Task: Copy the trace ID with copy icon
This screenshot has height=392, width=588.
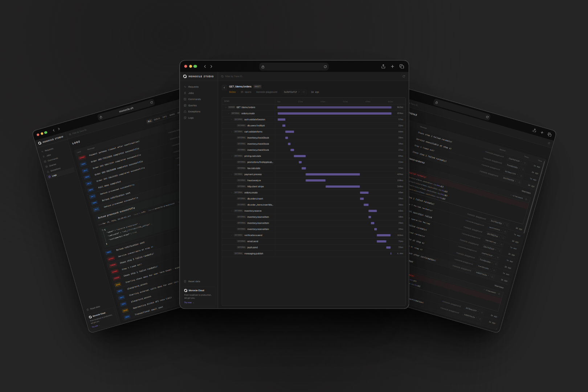Action: 304,92
